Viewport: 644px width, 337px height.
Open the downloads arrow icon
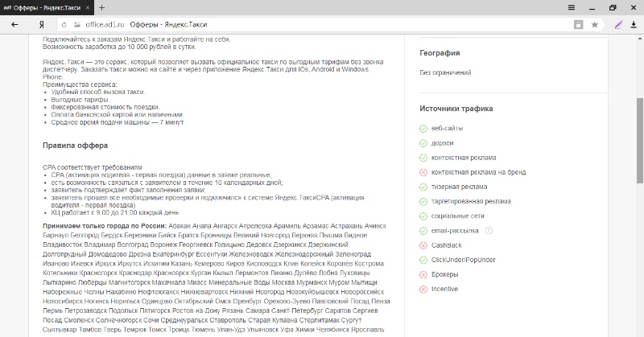click(x=634, y=25)
